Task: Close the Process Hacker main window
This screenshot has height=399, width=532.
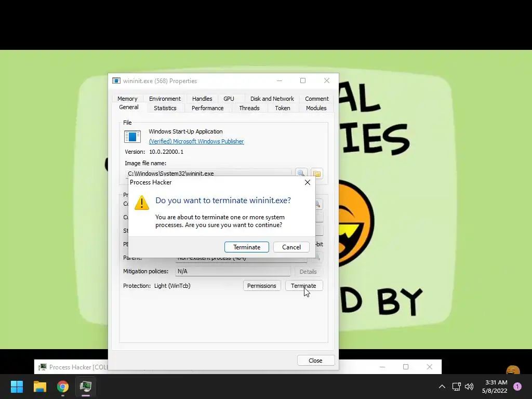Action: (430, 367)
